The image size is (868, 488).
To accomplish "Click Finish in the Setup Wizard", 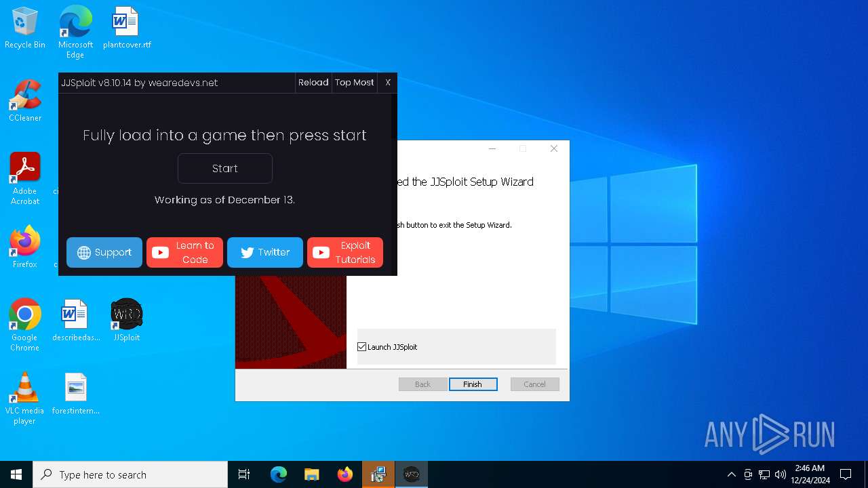I will pos(473,384).
